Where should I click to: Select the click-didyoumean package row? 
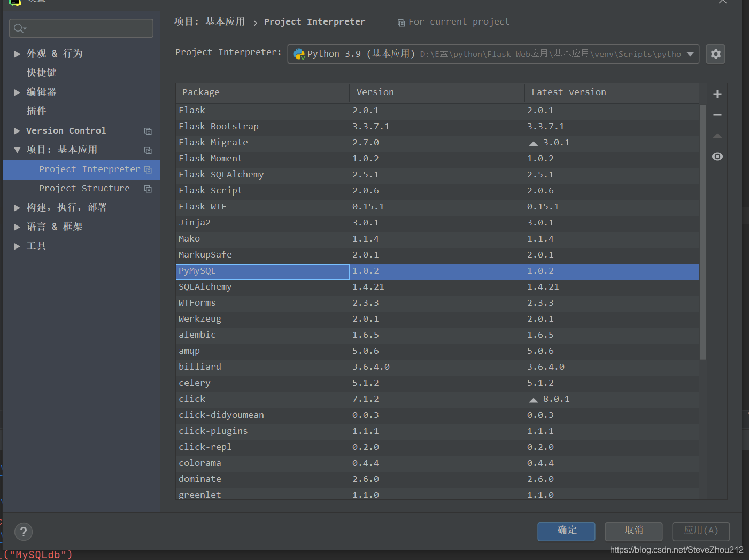(437, 415)
